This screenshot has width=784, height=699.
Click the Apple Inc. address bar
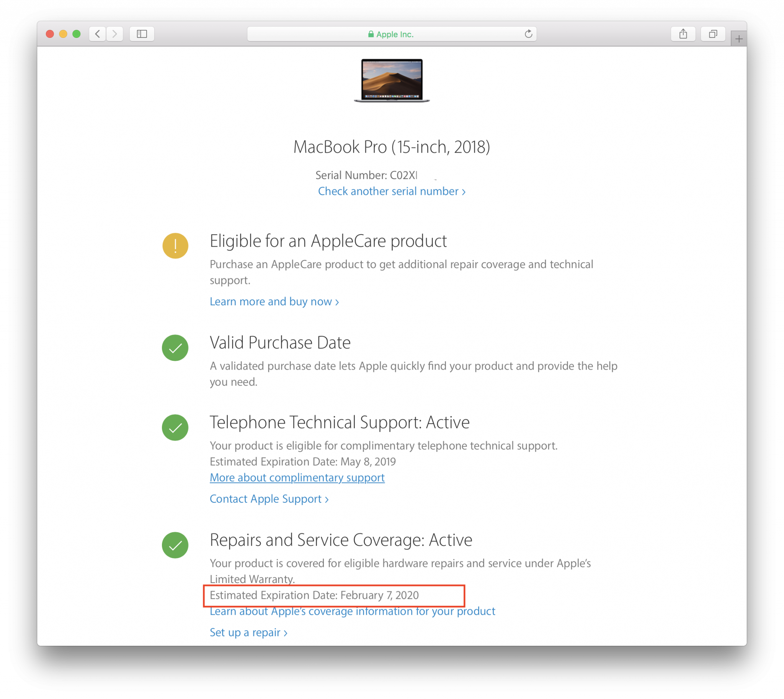391,34
